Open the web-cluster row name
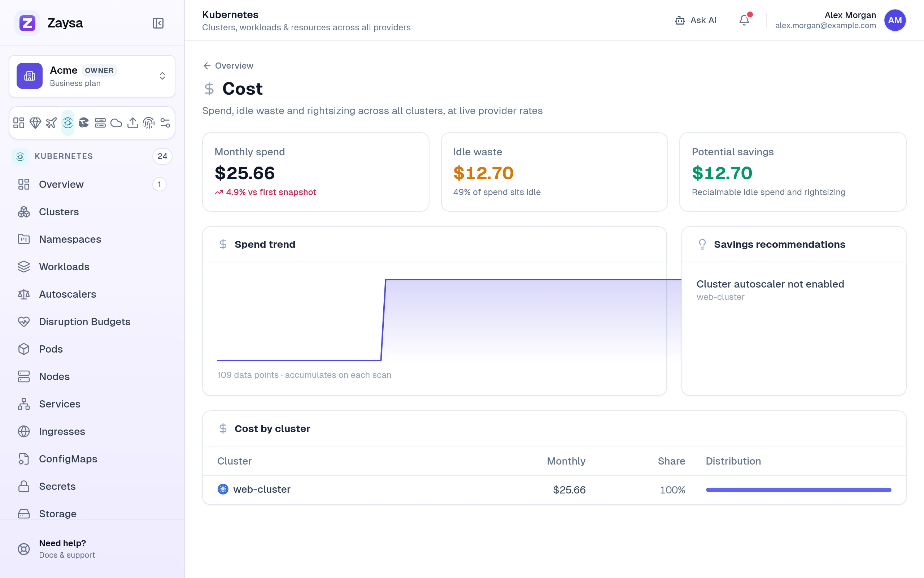Image resolution: width=924 pixels, height=578 pixels. coord(262,489)
